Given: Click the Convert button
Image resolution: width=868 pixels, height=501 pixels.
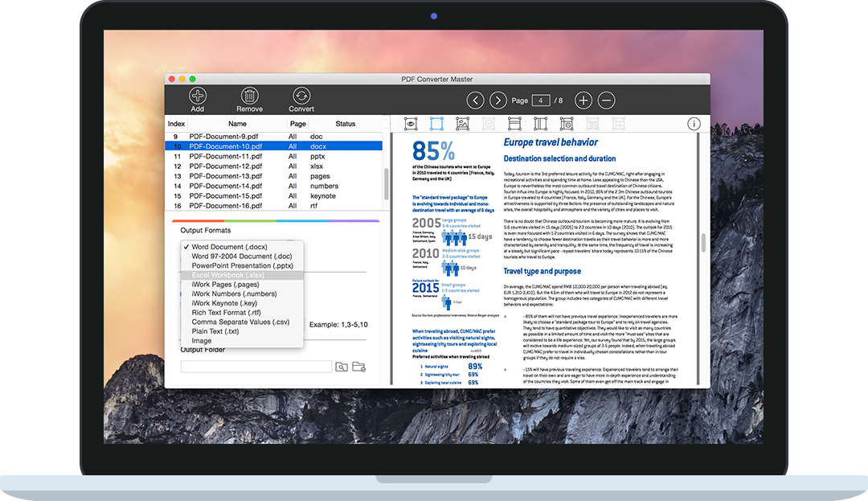Looking at the screenshot, I should pyautogui.click(x=301, y=98).
